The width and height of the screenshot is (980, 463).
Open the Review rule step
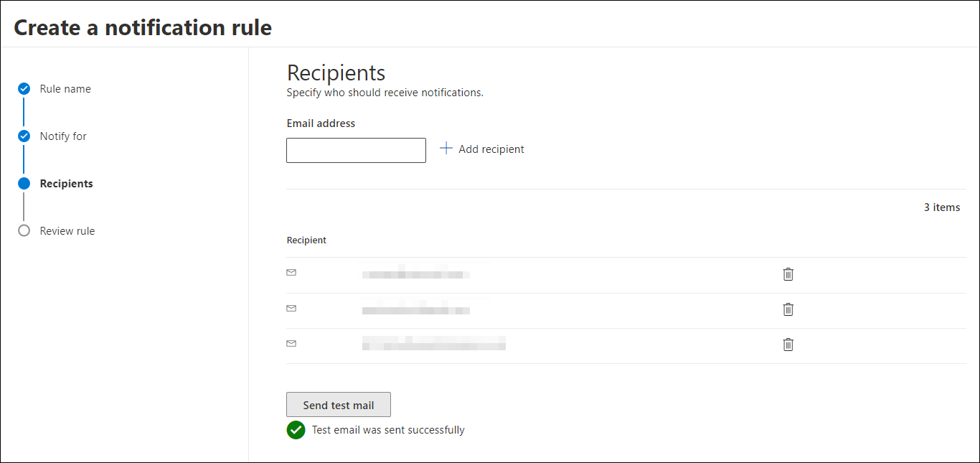point(67,231)
